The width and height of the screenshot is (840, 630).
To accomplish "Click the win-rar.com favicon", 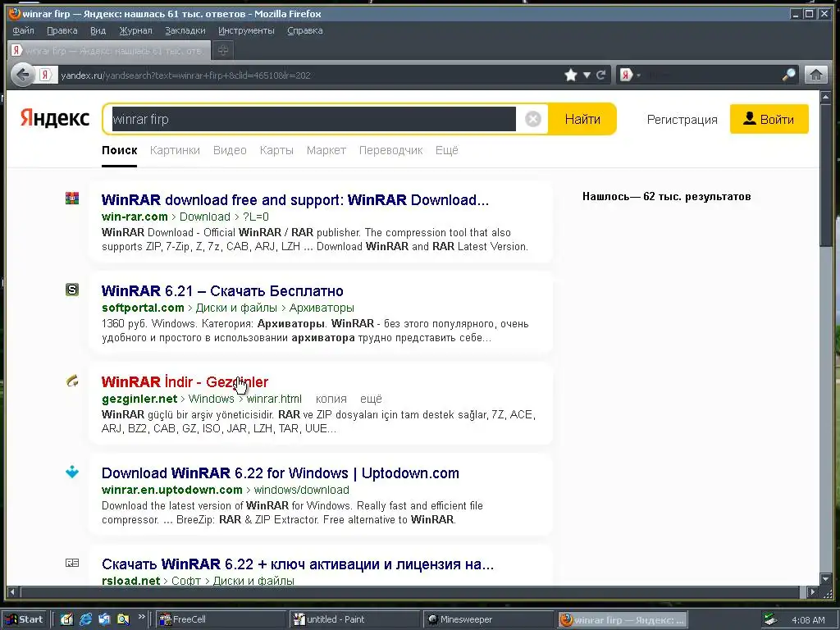I will (72, 199).
